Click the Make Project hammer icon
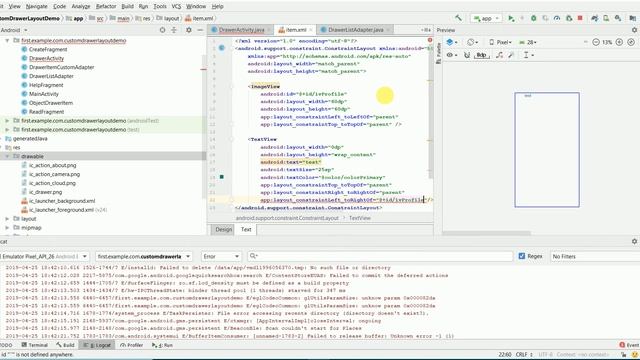Viewport: 640px width, 360px height. click(458, 18)
